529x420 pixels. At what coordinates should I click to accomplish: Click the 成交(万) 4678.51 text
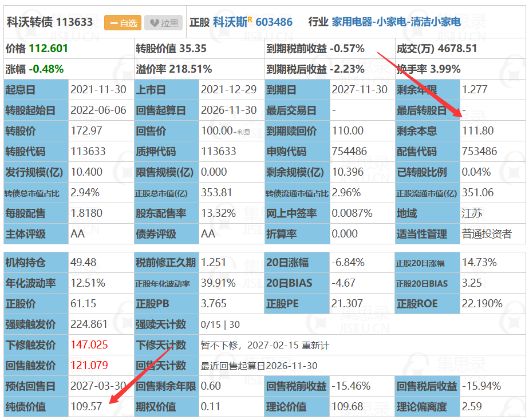437,49
